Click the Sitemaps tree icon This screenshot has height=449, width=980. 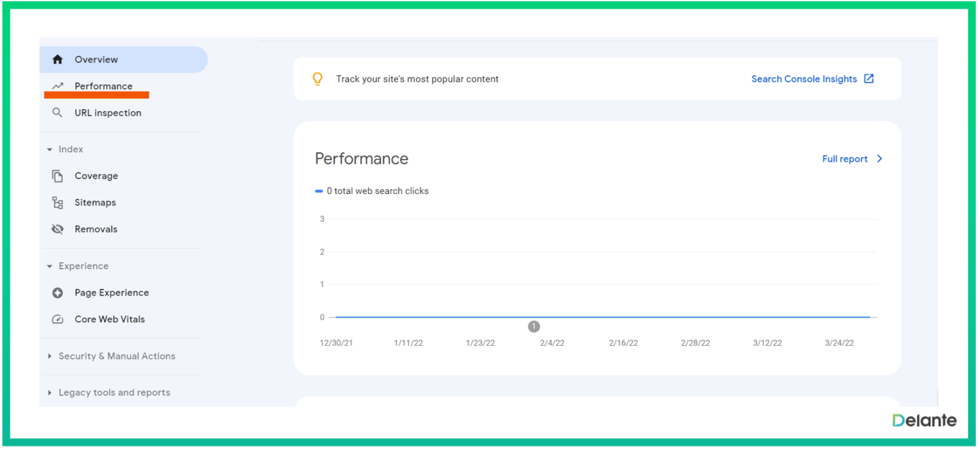(57, 203)
